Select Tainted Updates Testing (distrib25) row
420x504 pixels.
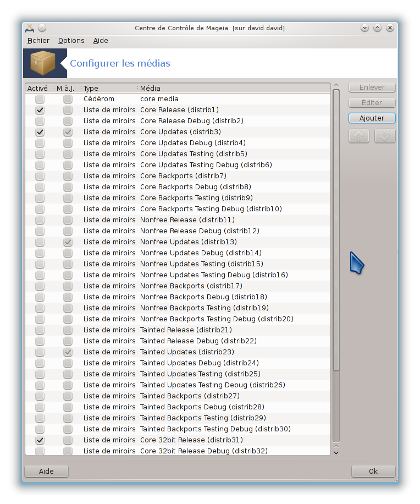click(x=178, y=374)
